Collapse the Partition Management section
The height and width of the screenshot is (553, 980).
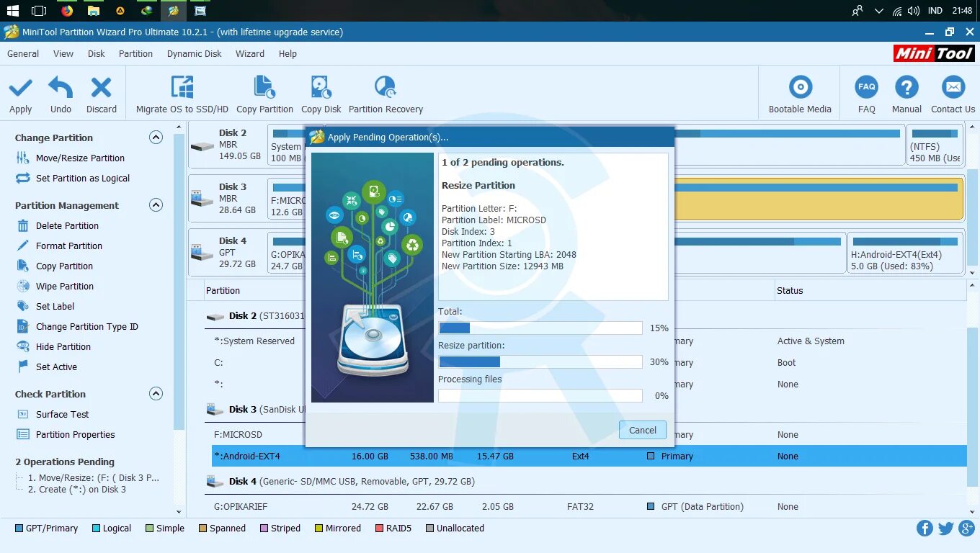[x=156, y=204]
